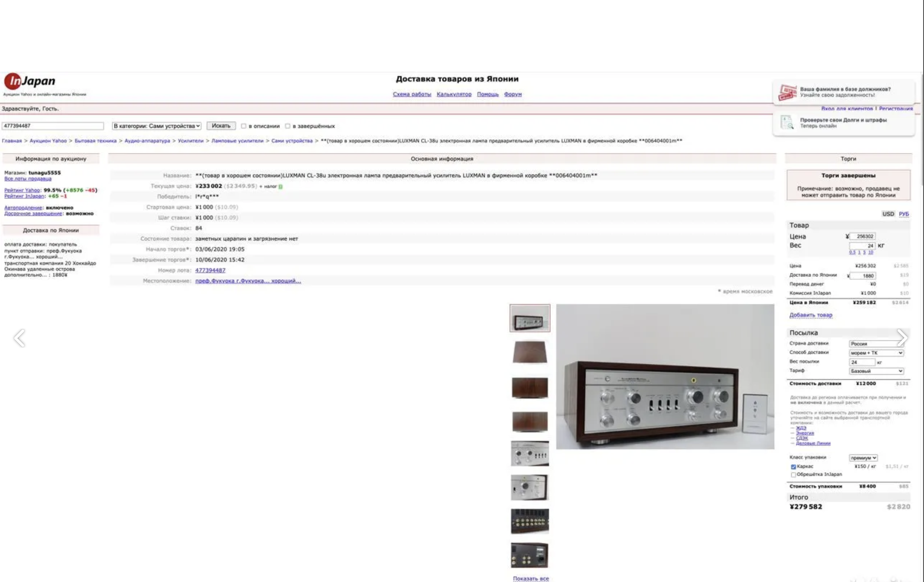Open Досрочное завершение info link
Image resolution: width=924 pixels, height=582 pixels.
point(33,214)
